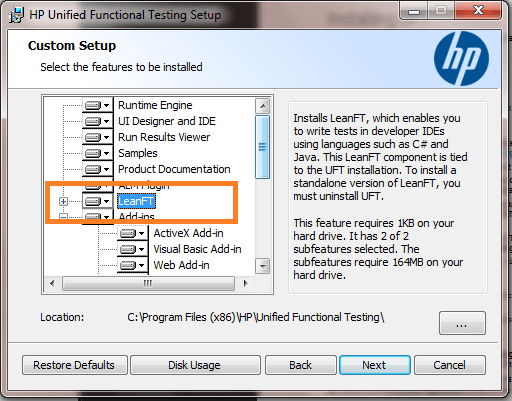Image resolution: width=512 pixels, height=401 pixels.
Task: Open the LeanFT feature install dropdown
Action: coord(97,201)
